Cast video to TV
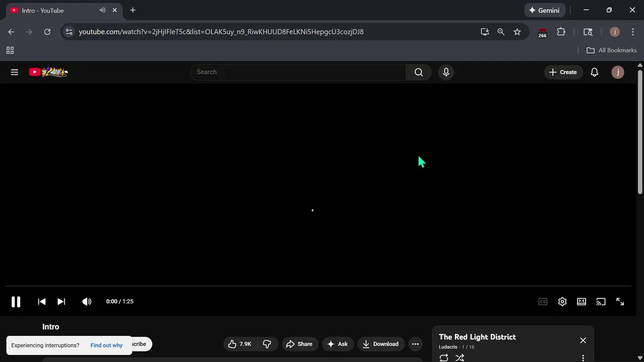Screen dimensions: 644x362 (601, 302)
